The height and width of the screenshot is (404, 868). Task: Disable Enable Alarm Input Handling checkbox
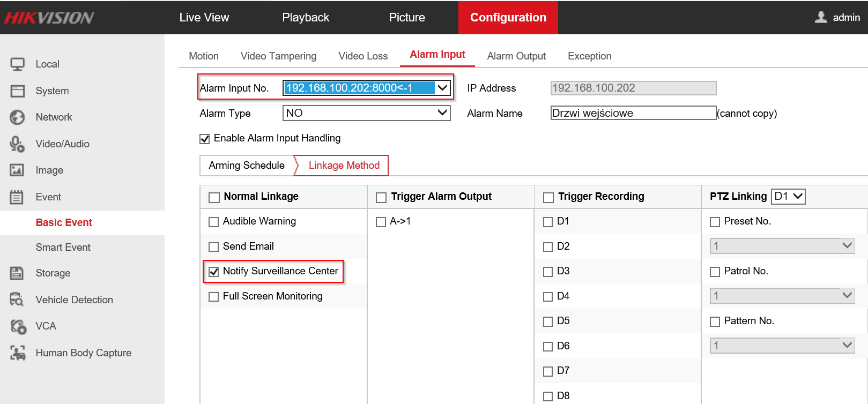click(x=205, y=139)
